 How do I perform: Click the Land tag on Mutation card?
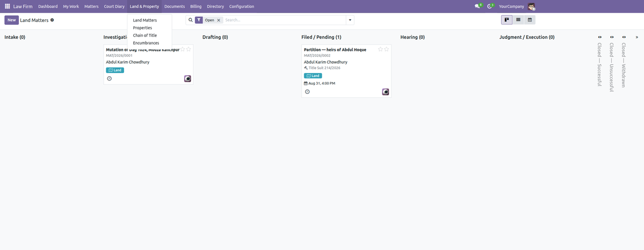tap(115, 70)
